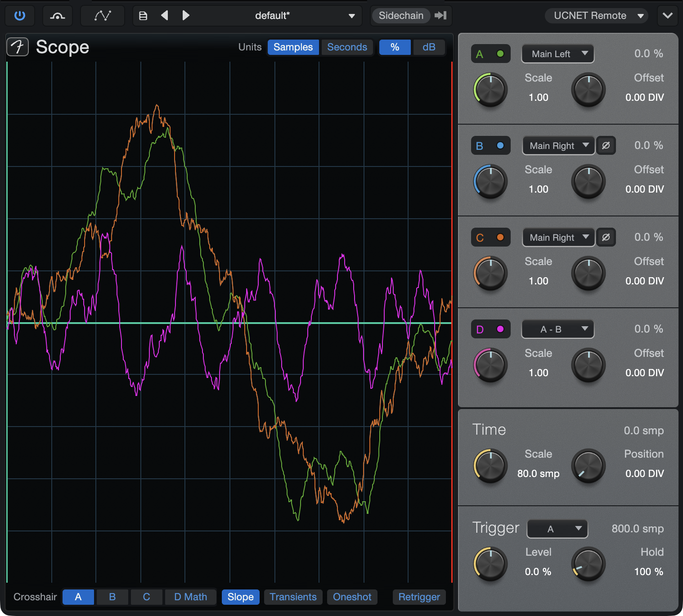Click the Time Position knob
The image size is (683, 616).
(589, 466)
